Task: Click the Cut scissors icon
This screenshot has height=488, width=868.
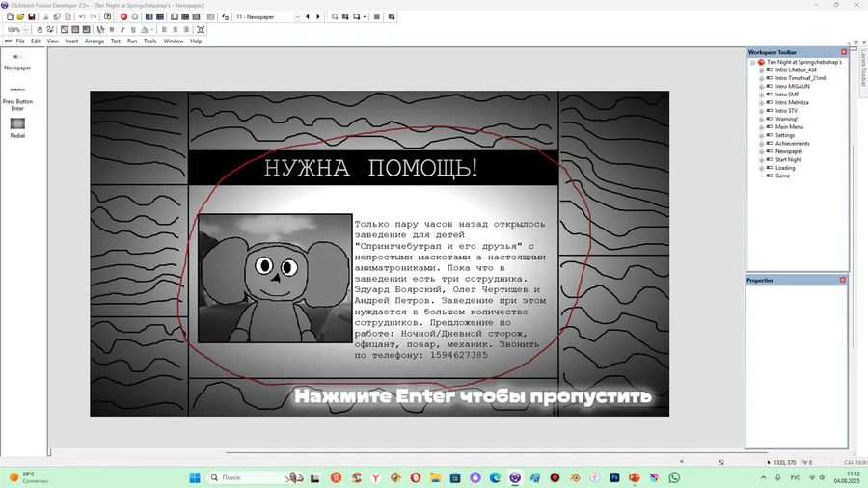Action: tap(46, 17)
